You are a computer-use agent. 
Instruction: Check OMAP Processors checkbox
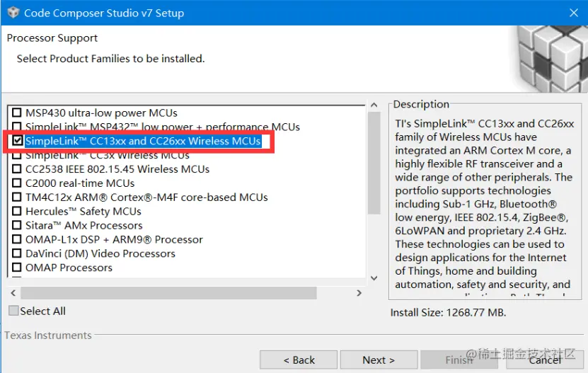pos(17,268)
